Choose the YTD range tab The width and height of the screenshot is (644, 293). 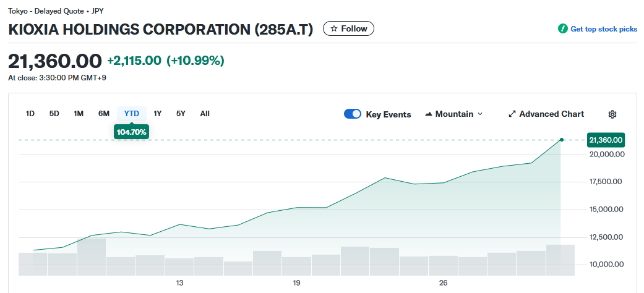tap(132, 114)
